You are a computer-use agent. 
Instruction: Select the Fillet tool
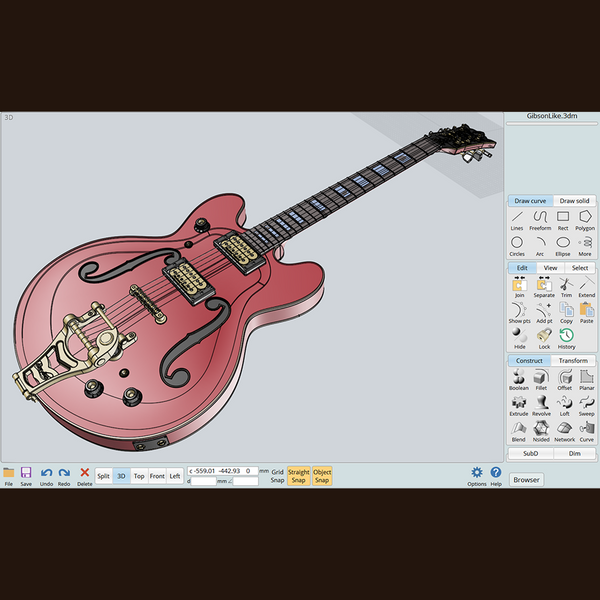tap(541, 380)
